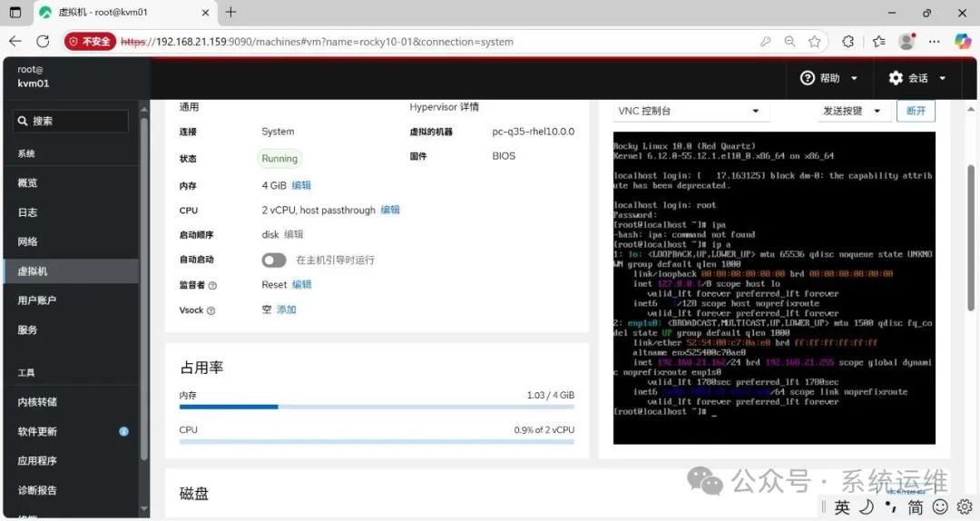Click the 断开 disconnect button
The width and height of the screenshot is (980, 521).
916,111
